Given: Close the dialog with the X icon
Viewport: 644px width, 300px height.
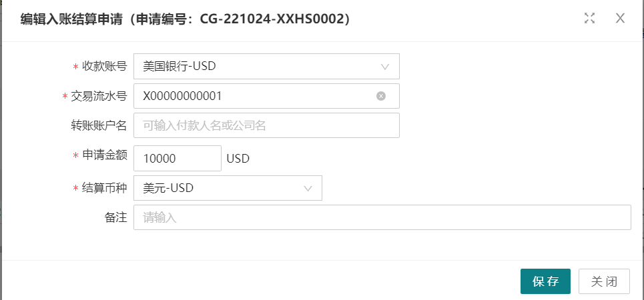Looking at the screenshot, I should (620, 19).
